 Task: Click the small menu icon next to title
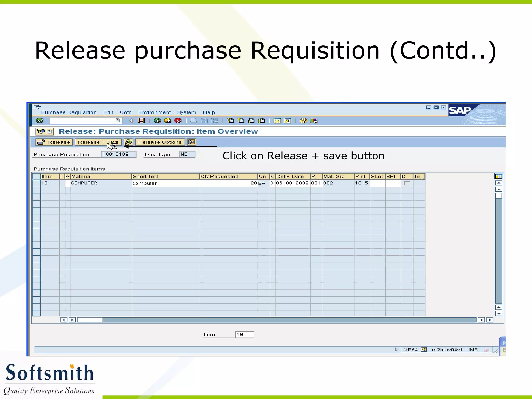point(50,131)
